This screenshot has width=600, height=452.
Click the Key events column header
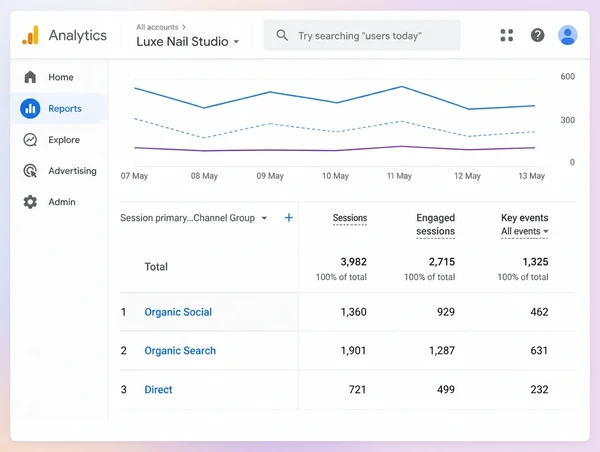[x=525, y=218]
